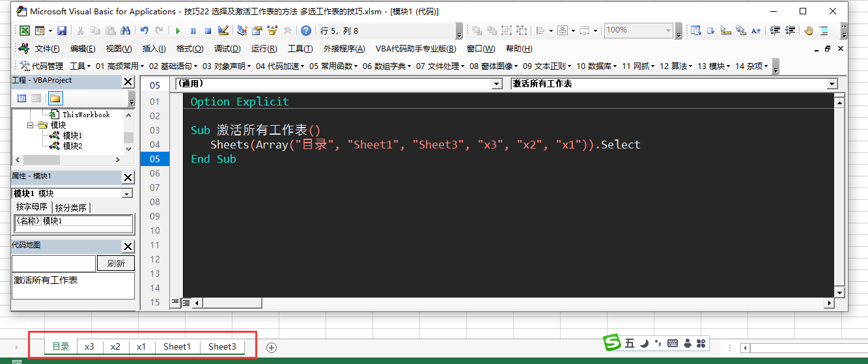This screenshot has width=868, height=364.
Task: Switch to Procedure View button at code bottom
Action: point(175,303)
